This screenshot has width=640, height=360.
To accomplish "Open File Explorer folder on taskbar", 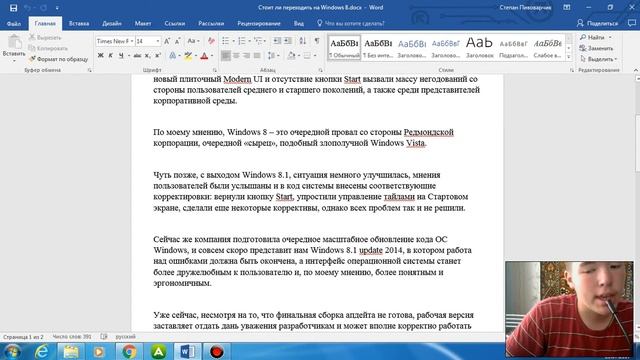I will coord(71,351).
